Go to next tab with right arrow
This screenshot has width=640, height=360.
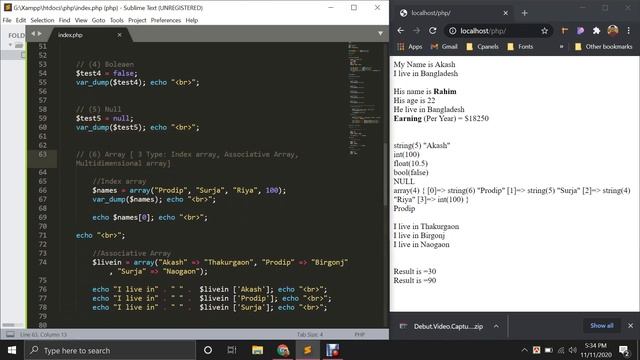point(40,34)
